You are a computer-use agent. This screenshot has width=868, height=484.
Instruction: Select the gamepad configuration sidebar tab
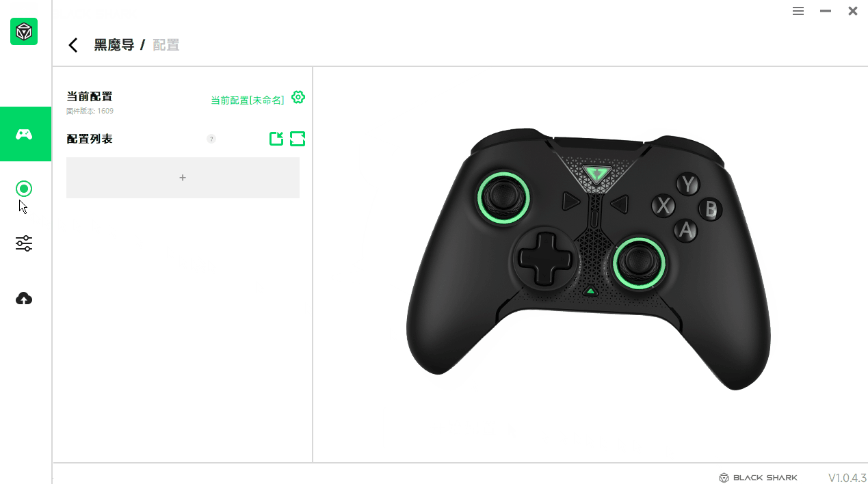tap(25, 134)
